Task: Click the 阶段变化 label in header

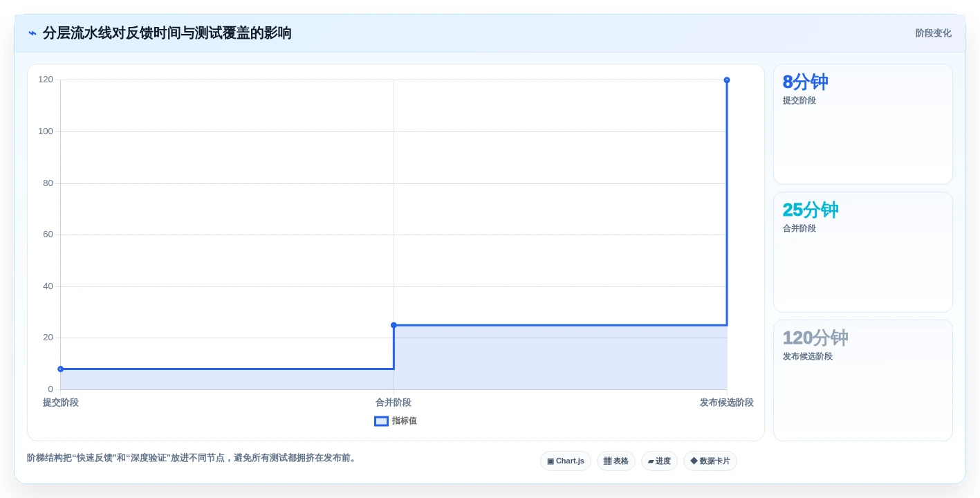Action: pos(933,33)
